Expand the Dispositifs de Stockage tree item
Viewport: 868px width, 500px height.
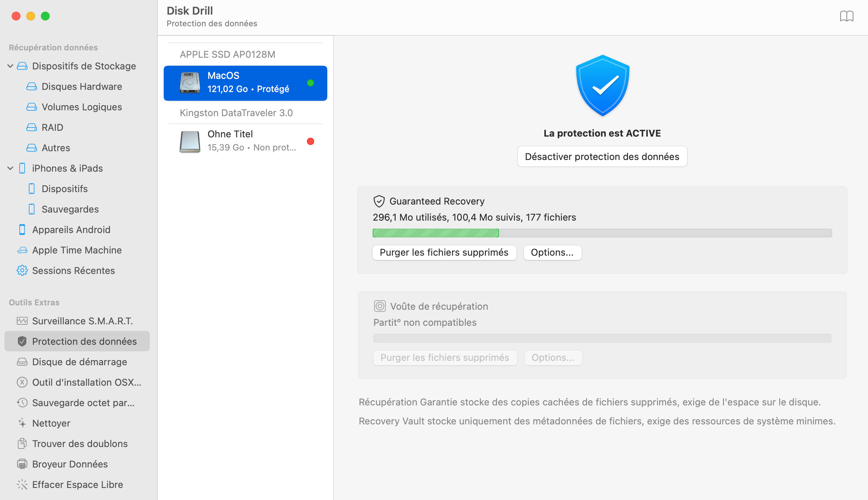tap(11, 66)
